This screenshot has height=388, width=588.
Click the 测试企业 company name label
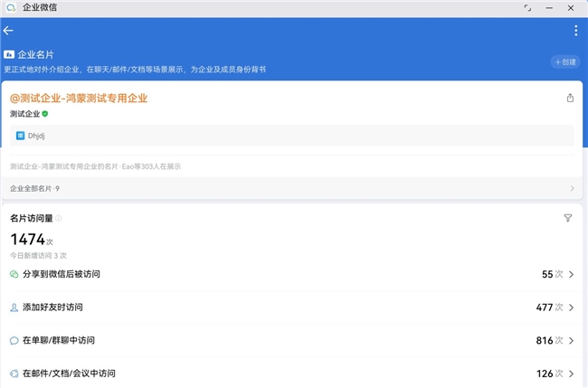(24, 114)
